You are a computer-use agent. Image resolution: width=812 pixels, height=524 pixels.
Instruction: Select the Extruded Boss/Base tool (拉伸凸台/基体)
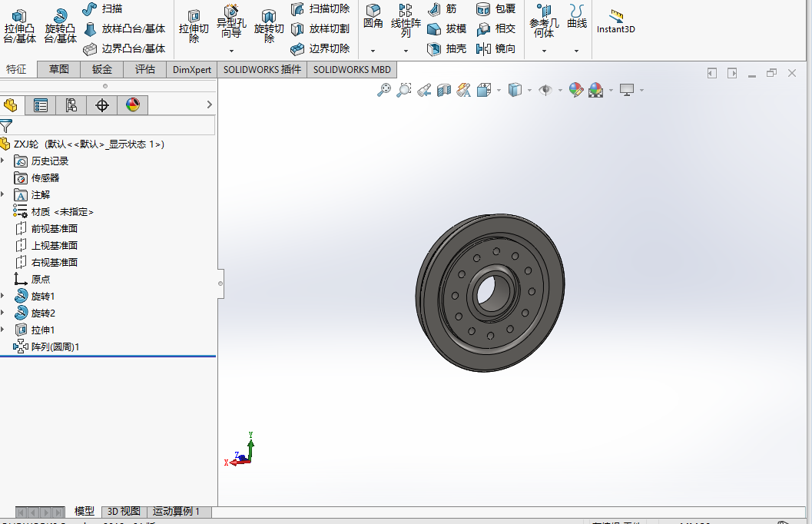(20, 26)
